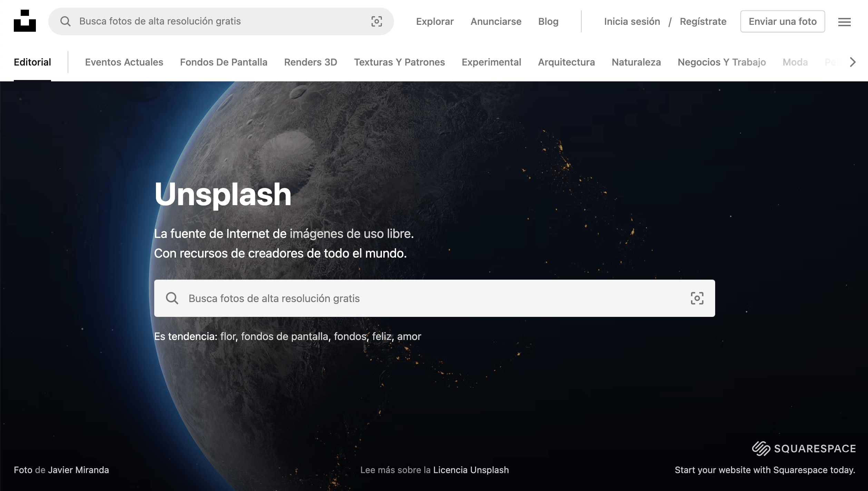Select the trending term fondos

(x=350, y=336)
